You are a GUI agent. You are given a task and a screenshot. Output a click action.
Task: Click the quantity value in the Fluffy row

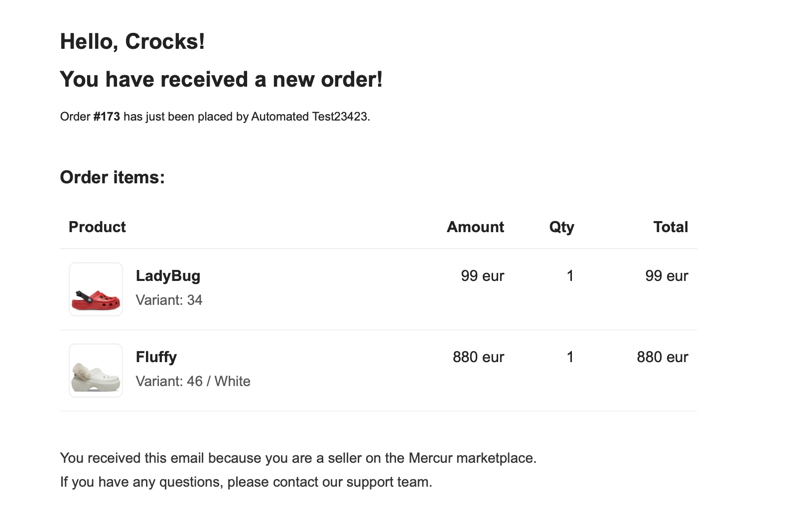[x=570, y=357]
